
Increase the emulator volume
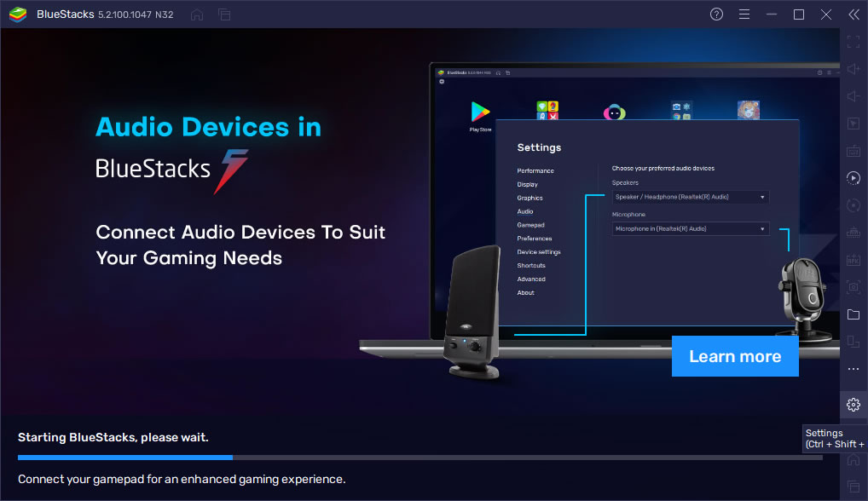point(853,69)
